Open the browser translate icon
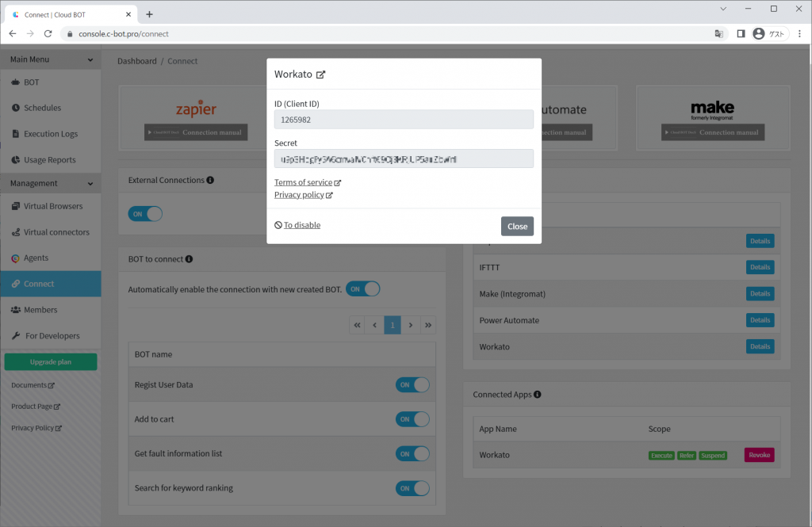This screenshot has height=527, width=812. pyautogui.click(x=718, y=33)
